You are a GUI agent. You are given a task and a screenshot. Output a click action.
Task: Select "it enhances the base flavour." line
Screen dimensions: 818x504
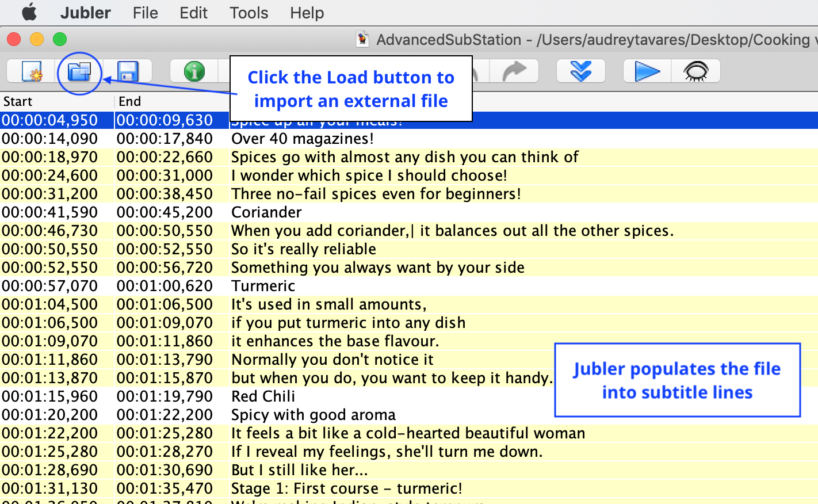click(x=335, y=341)
